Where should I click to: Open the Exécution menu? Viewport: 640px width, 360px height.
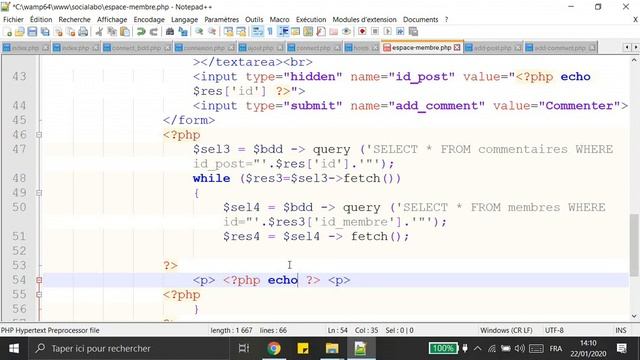(311, 20)
